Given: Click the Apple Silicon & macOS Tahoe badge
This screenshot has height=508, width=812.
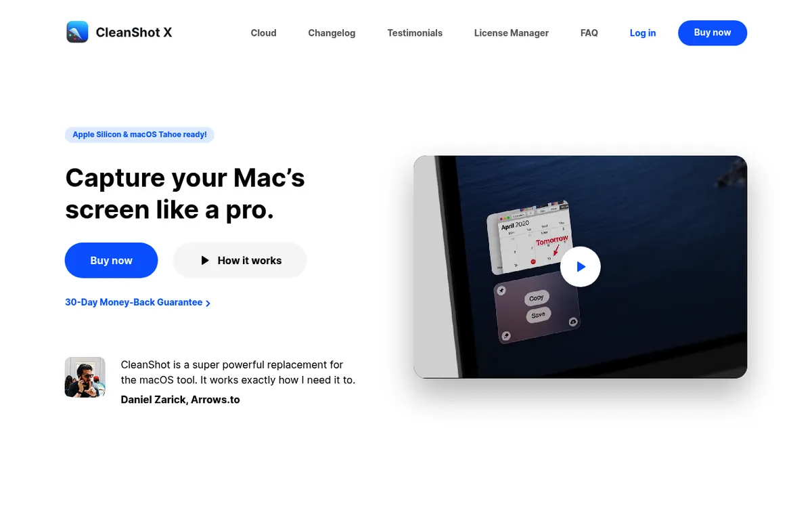Looking at the screenshot, I should point(139,135).
